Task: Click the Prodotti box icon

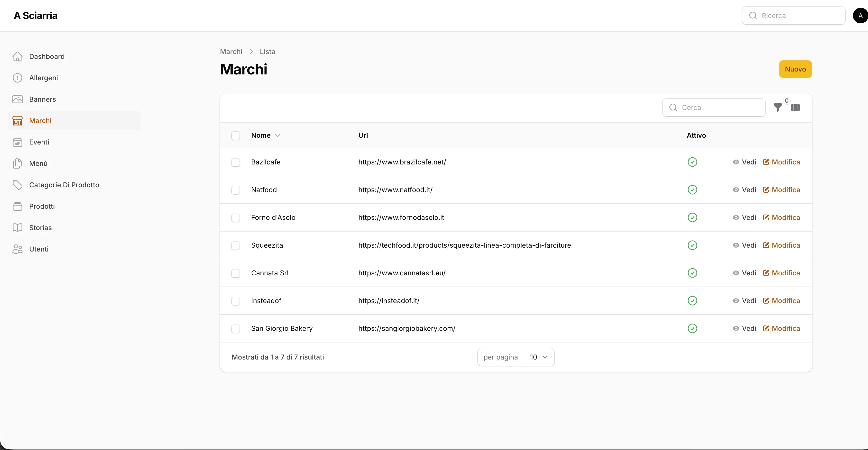Action: coord(18,206)
